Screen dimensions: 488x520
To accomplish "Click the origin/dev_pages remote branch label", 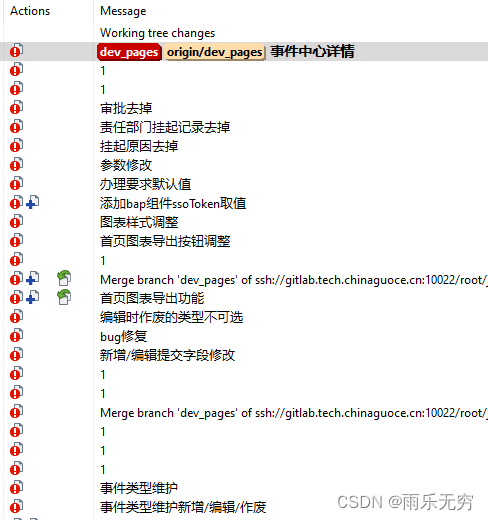I will coord(214,52).
